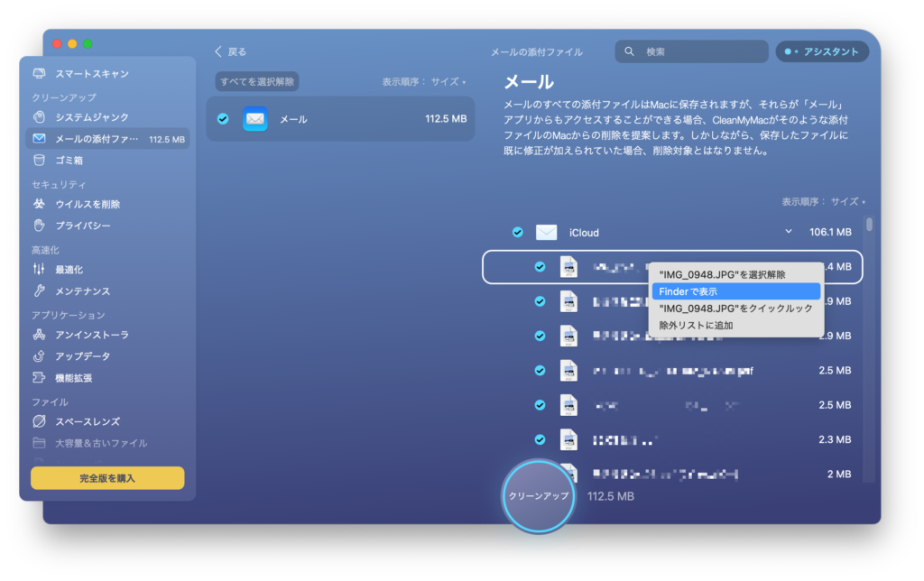Select the Large & Old Files folder icon
Screen dimensions: 924x581
39,443
